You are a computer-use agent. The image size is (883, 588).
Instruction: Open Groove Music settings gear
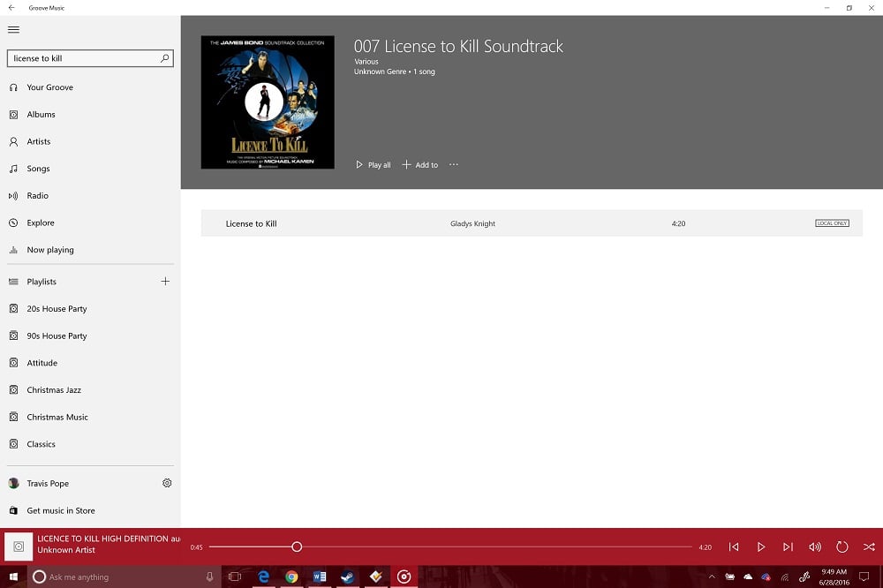(x=167, y=483)
